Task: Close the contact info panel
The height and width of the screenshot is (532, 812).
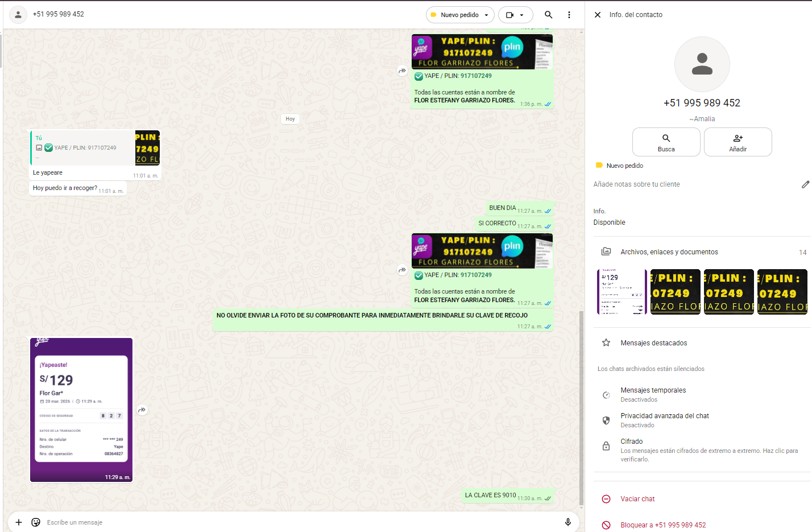Action: point(598,15)
